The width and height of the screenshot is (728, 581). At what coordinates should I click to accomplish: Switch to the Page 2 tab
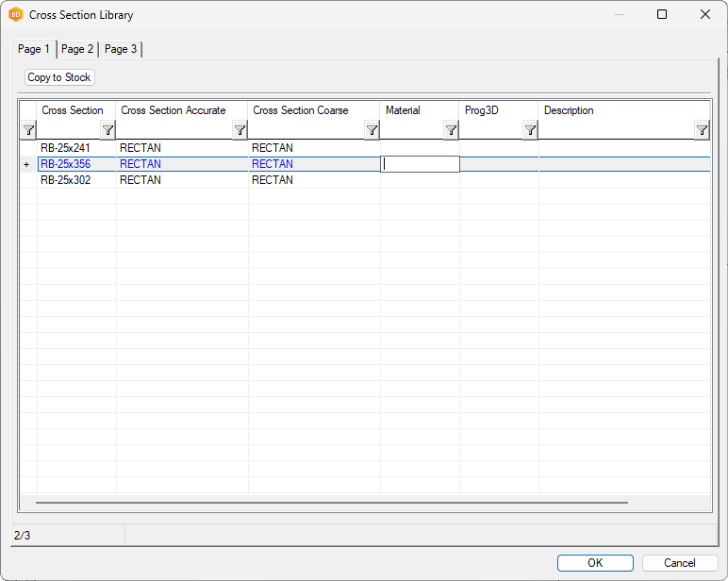click(77, 49)
